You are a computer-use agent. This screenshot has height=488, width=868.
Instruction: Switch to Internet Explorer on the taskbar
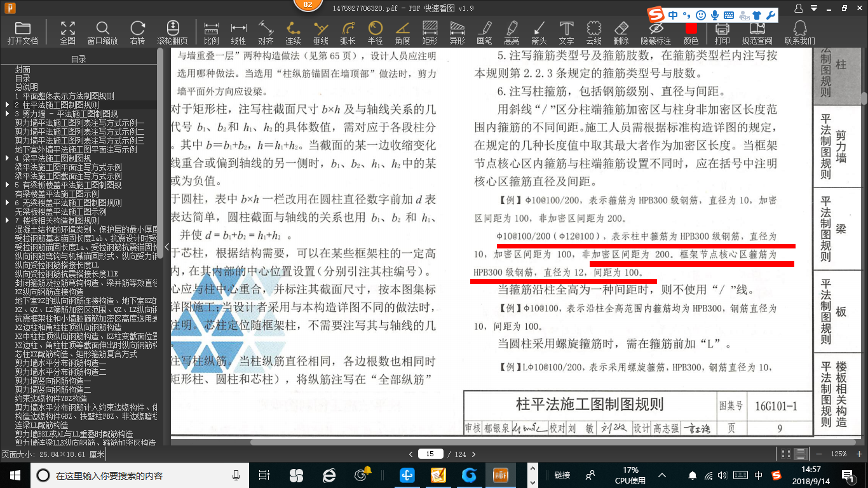[329, 475]
